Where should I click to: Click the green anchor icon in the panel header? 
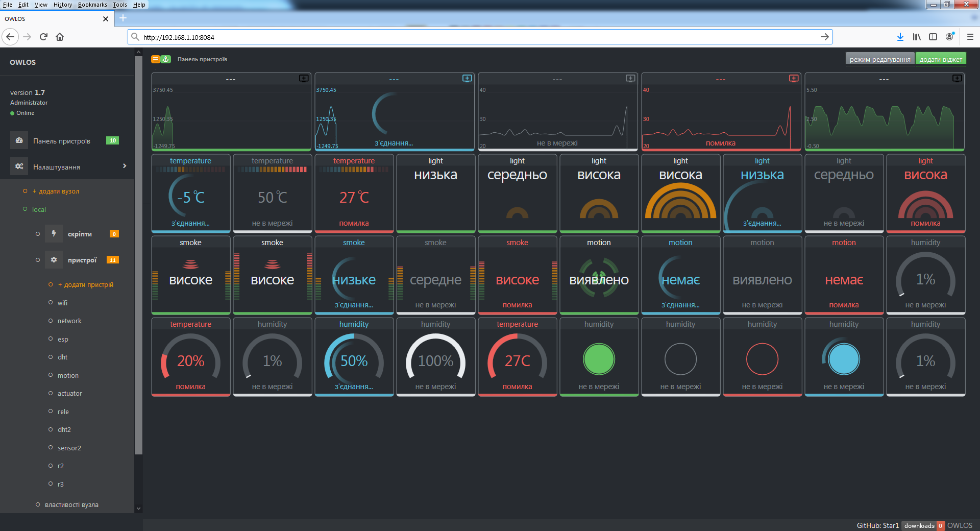click(x=166, y=59)
